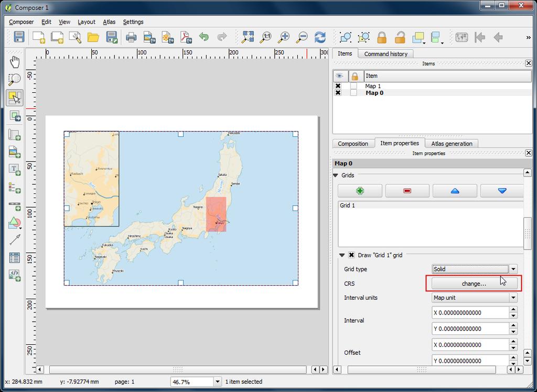537x392 pixels.
Task: Duplicate the current composer
Action: pyautogui.click(x=57, y=37)
